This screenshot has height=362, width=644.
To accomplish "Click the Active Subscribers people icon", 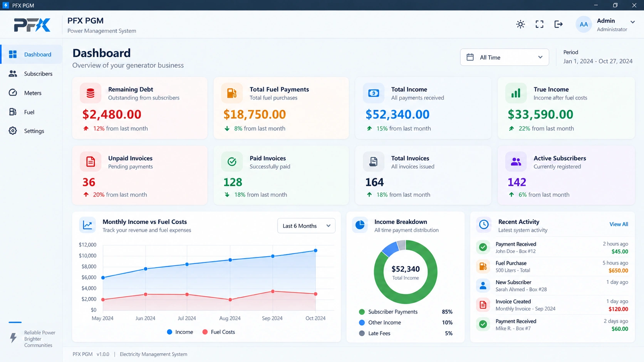I will point(516,162).
